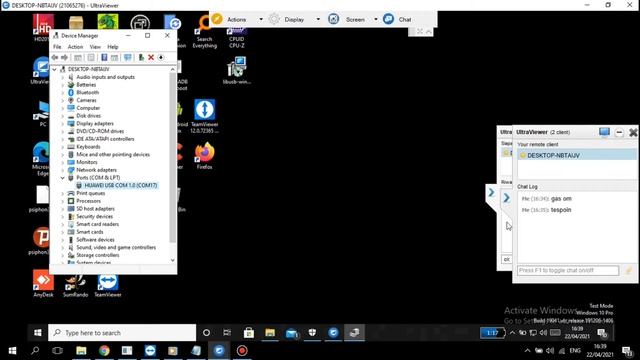The height and width of the screenshot is (360, 640).
Task: Open Microsoft Edge desktop shortcut
Action: pos(41,159)
